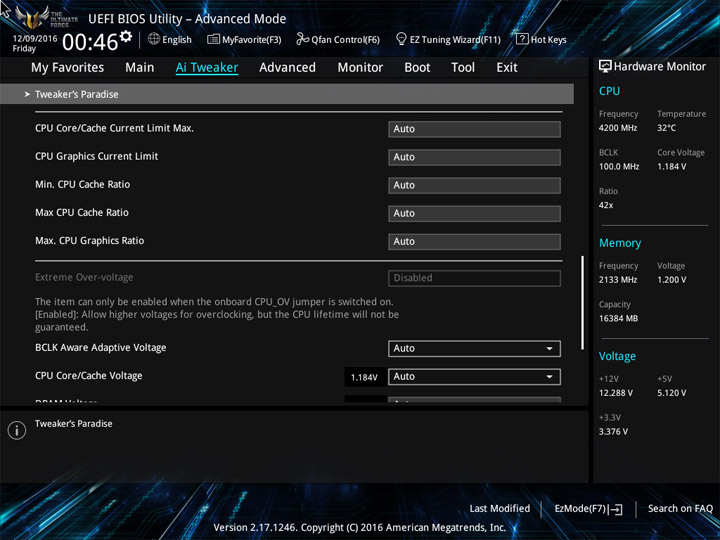
Task: Click the 16384 MB capacity value
Action: pos(618,318)
